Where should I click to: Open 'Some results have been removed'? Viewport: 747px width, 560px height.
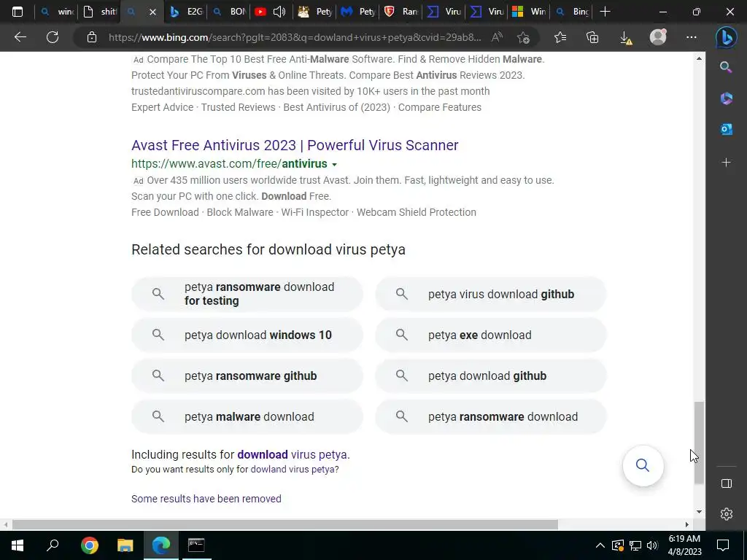pyautogui.click(x=206, y=499)
